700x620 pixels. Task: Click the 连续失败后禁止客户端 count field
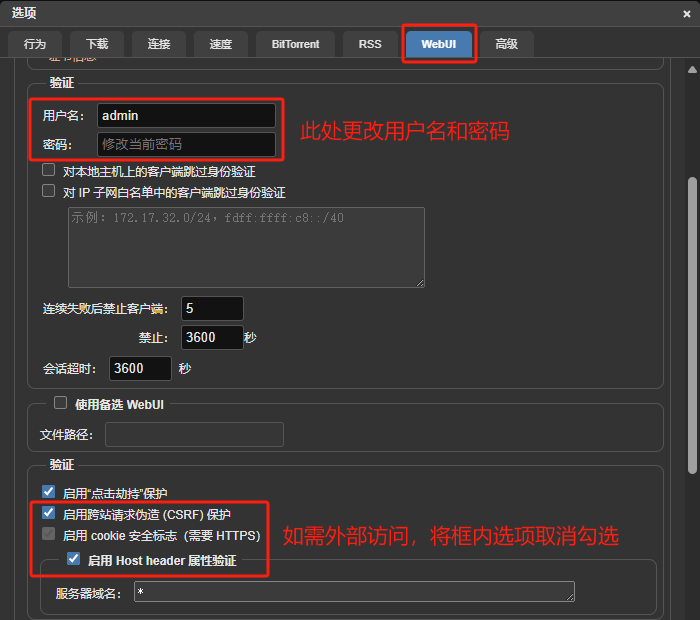212,308
